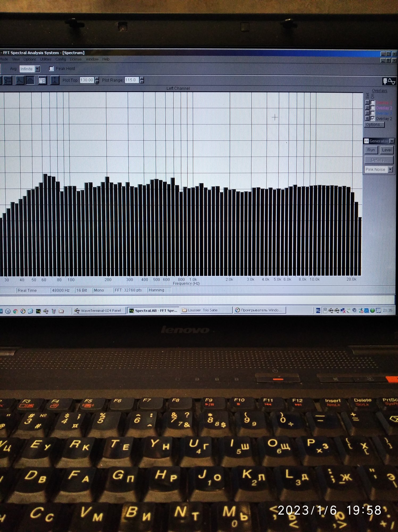This screenshot has width=398, height=532.
Task: Click the generator Details... button
Action: point(379,160)
